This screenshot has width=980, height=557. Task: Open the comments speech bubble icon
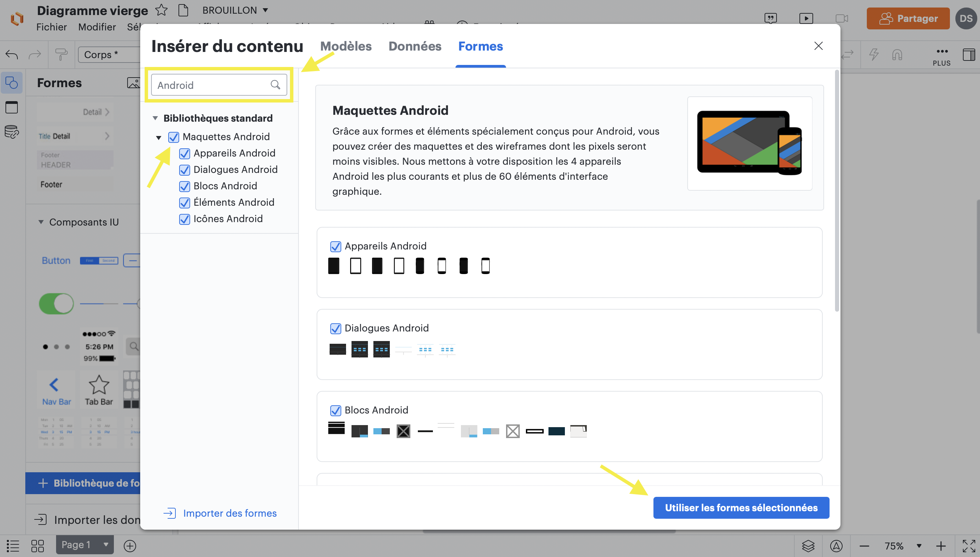(770, 18)
